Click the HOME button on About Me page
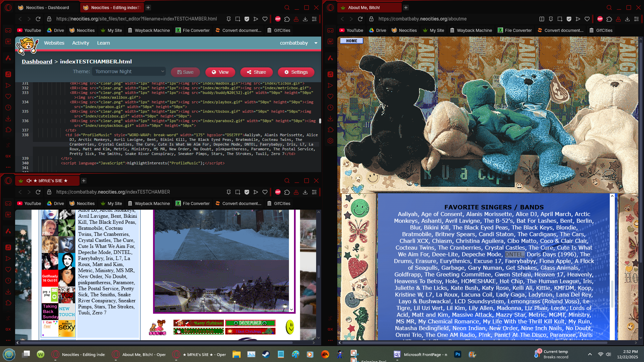 click(x=351, y=41)
